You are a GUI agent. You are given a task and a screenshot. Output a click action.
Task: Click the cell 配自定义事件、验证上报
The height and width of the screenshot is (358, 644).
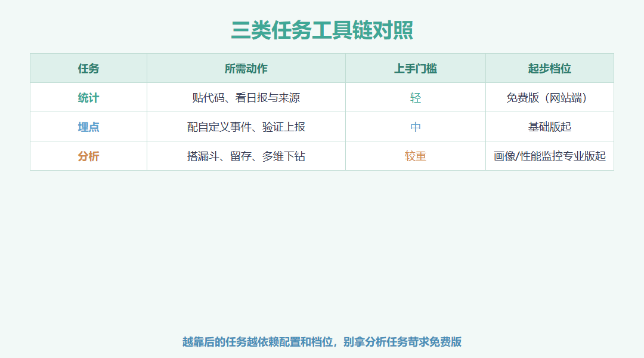point(246,127)
